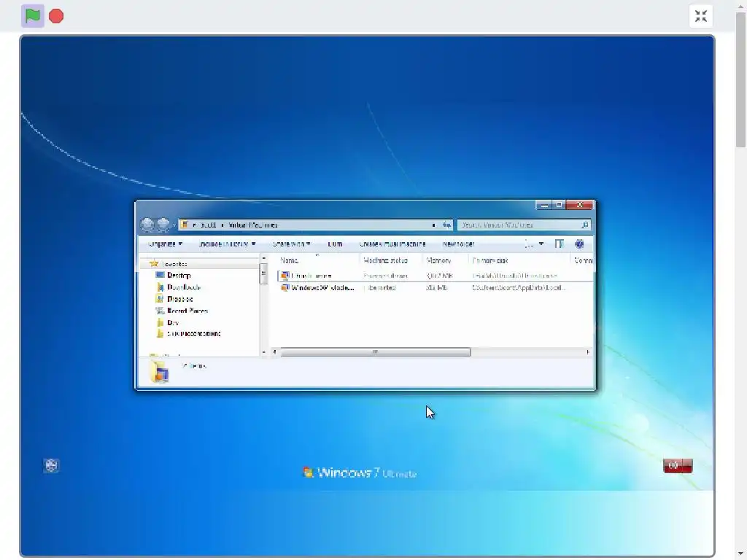747x560 pixels.
Task: Exit full screen with the collapse icon
Action: [701, 16]
